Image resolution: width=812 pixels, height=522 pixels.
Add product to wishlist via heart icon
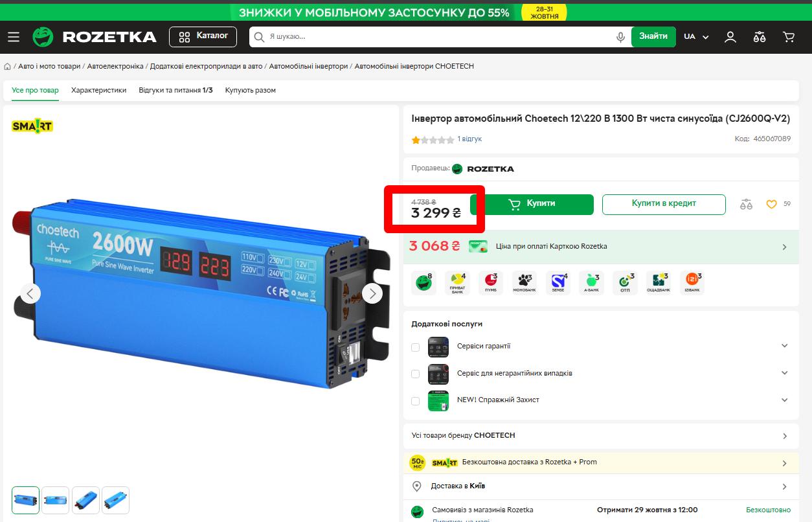click(x=772, y=203)
